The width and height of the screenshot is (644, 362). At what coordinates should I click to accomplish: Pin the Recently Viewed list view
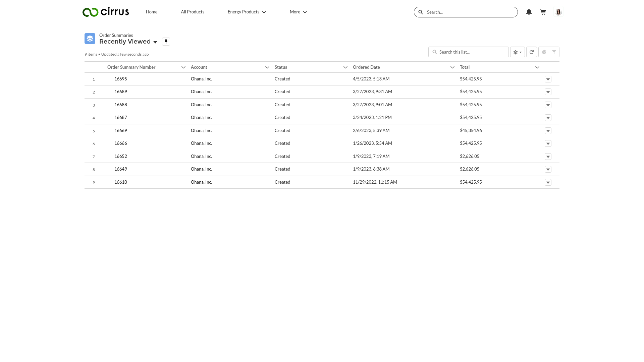click(166, 42)
